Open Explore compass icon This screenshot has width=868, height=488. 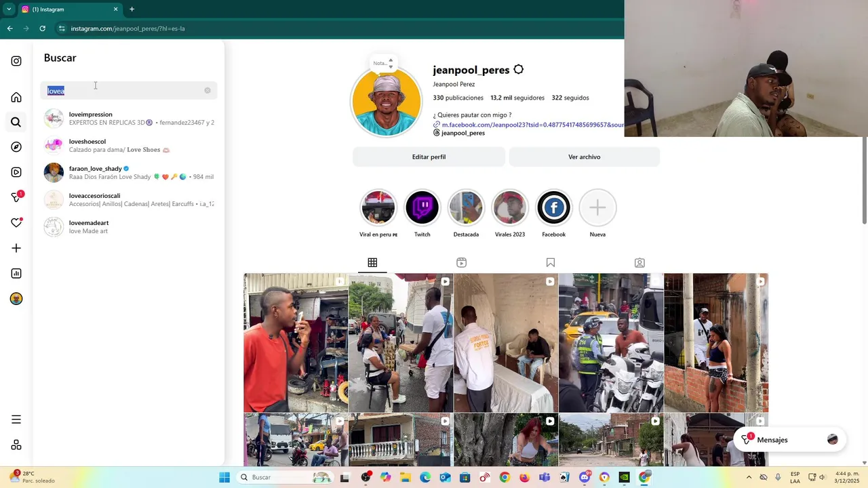click(x=16, y=147)
